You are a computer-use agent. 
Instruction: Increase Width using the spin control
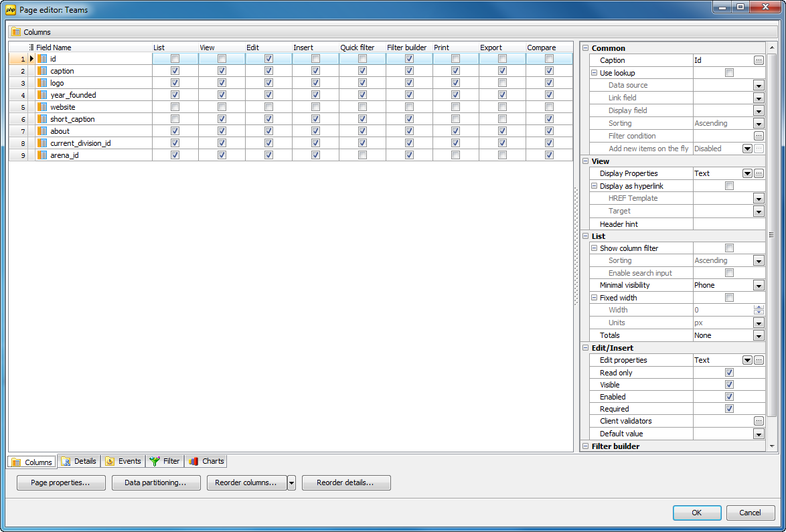[759, 307]
